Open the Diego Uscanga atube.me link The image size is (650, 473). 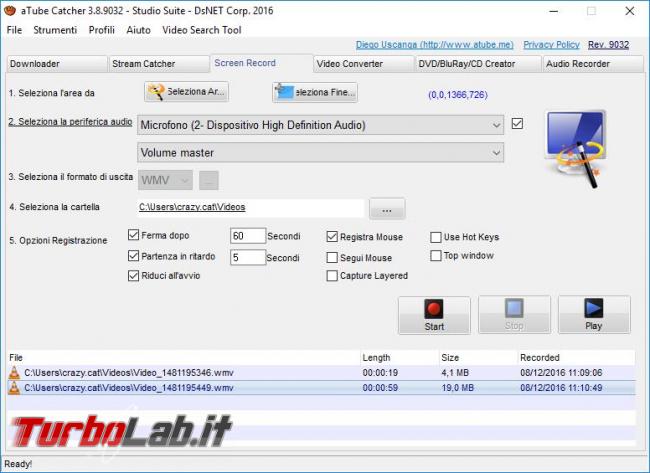point(434,44)
